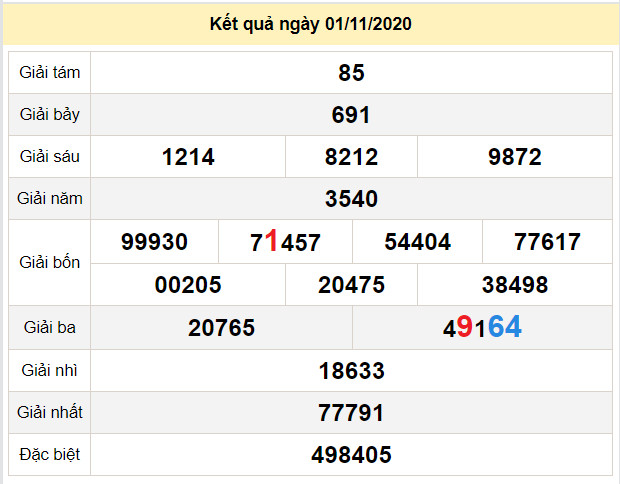Click the Giải tám number 85
The width and height of the screenshot is (620, 484).
(x=351, y=73)
